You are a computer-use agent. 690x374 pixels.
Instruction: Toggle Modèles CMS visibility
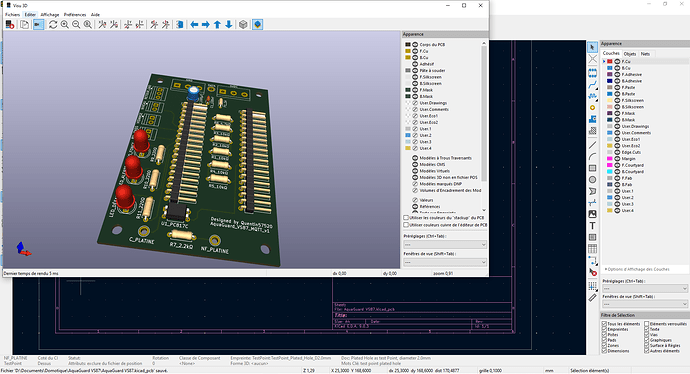pyautogui.click(x=415, y=165)
